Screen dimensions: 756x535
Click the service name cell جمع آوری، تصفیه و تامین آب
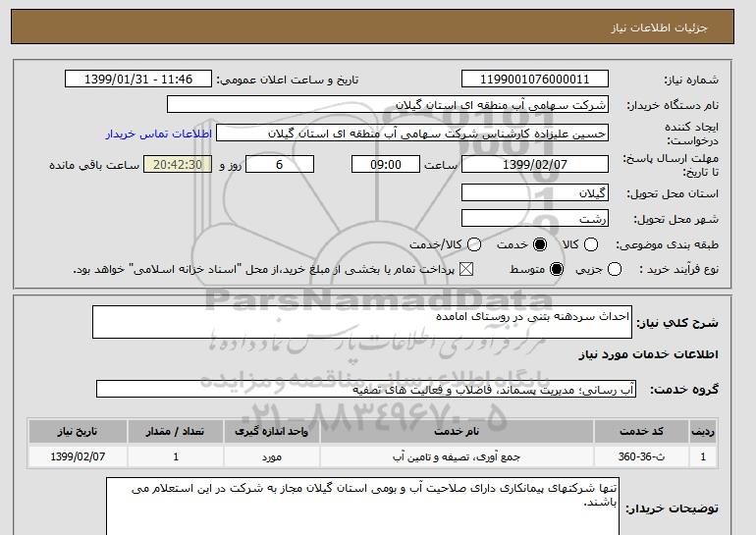click(457, 456)
